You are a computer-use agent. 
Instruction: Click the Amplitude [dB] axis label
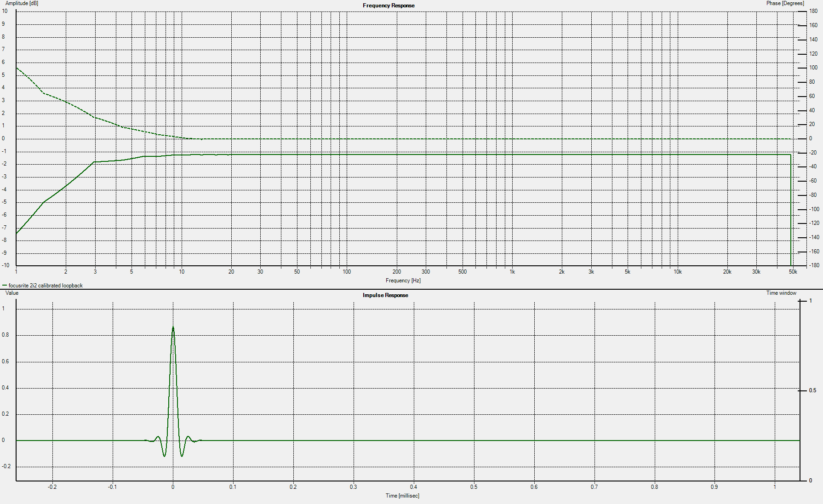[22, 3]
